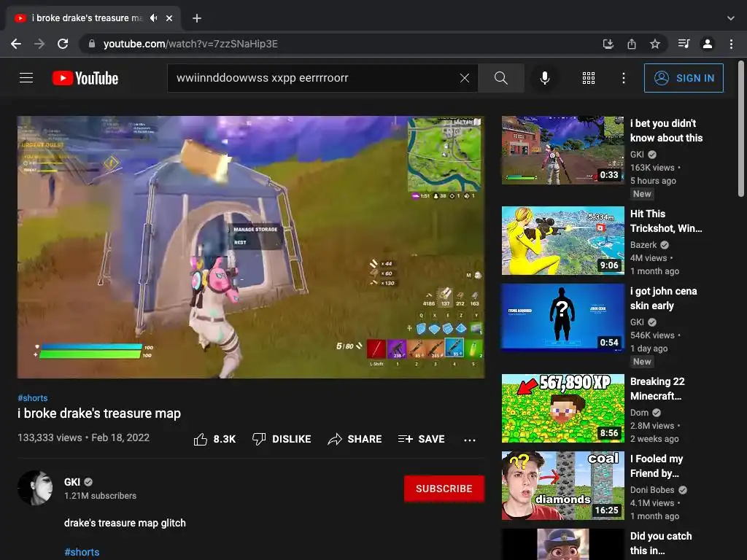Click Bazerk channel name

643,245
